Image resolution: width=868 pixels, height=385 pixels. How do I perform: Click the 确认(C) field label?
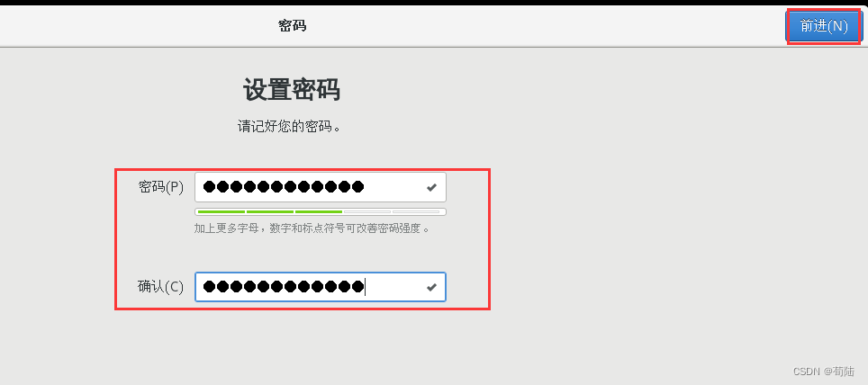click(x=160, y=287)
